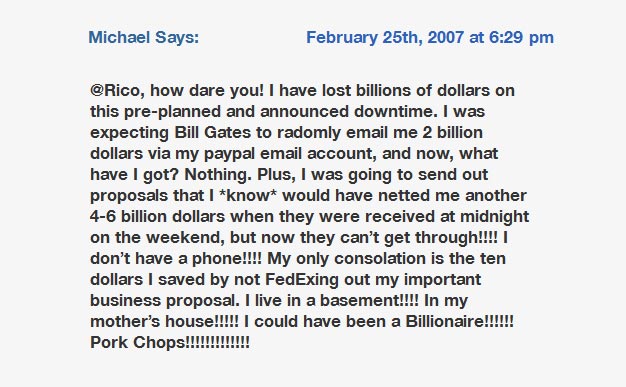This screenshot has height=387, width=626.
Task: Click the phrase "4-6 billion dollars"
Action: coord(157,216)
